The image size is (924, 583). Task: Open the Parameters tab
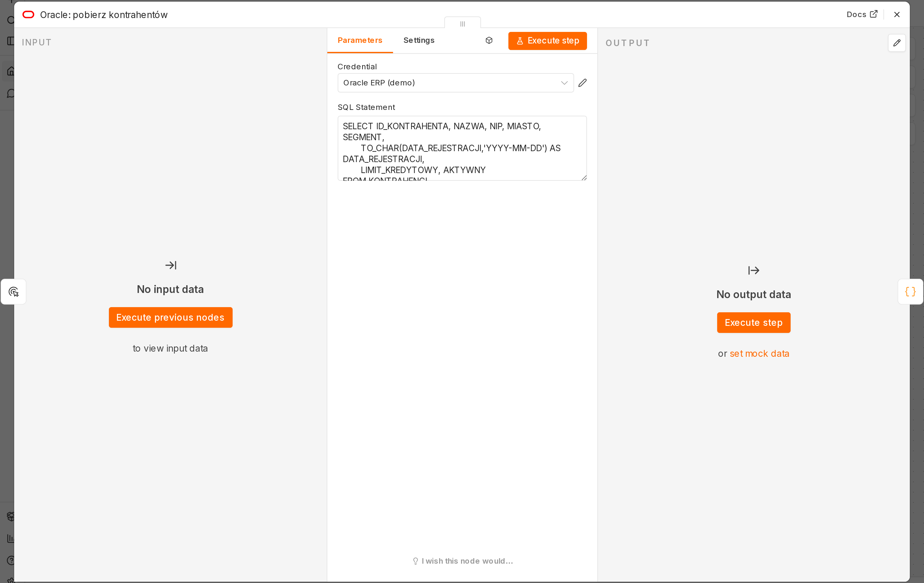coord(360,40)
